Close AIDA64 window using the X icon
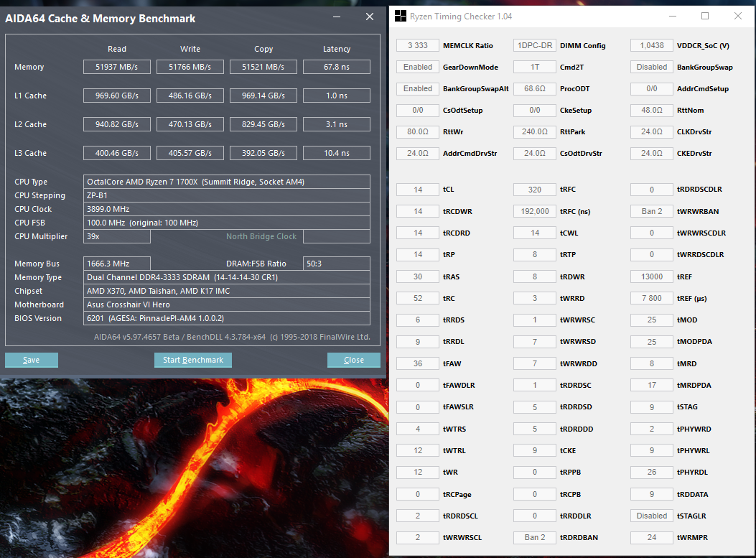This screenshot has width=756, height=558. pyautogui.click(x=370, y=17)
